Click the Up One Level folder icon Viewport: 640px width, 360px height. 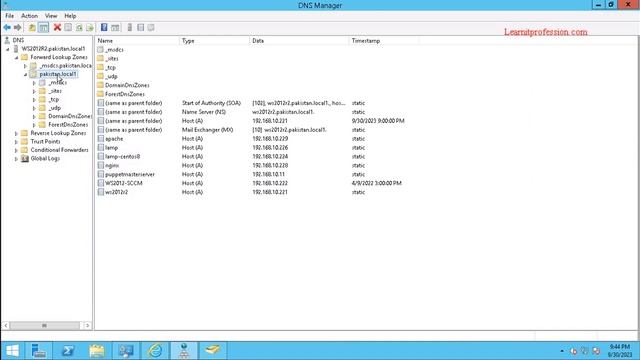coord(32,27)
